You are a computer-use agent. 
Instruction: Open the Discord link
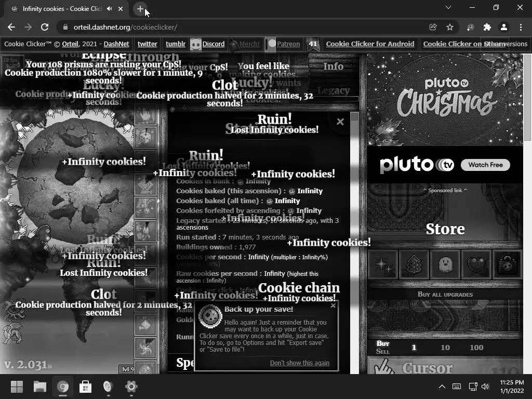[213, 44]
